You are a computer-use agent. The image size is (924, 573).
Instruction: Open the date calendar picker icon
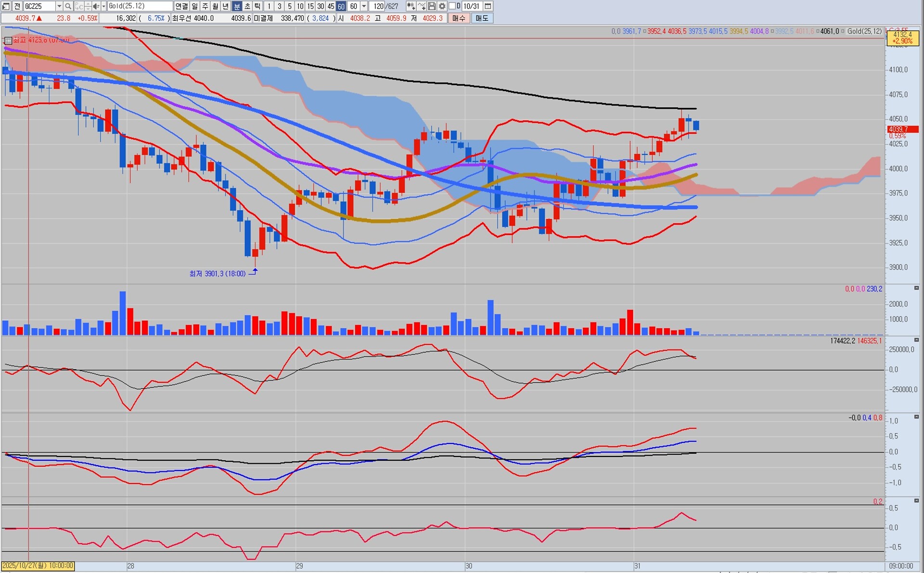pos(488,6)
